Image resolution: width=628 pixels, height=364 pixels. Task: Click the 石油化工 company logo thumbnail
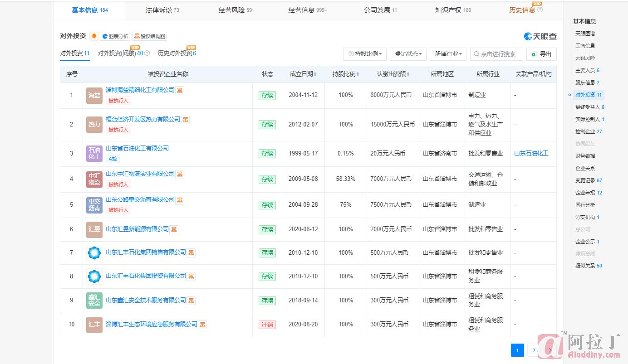[94, 154]
